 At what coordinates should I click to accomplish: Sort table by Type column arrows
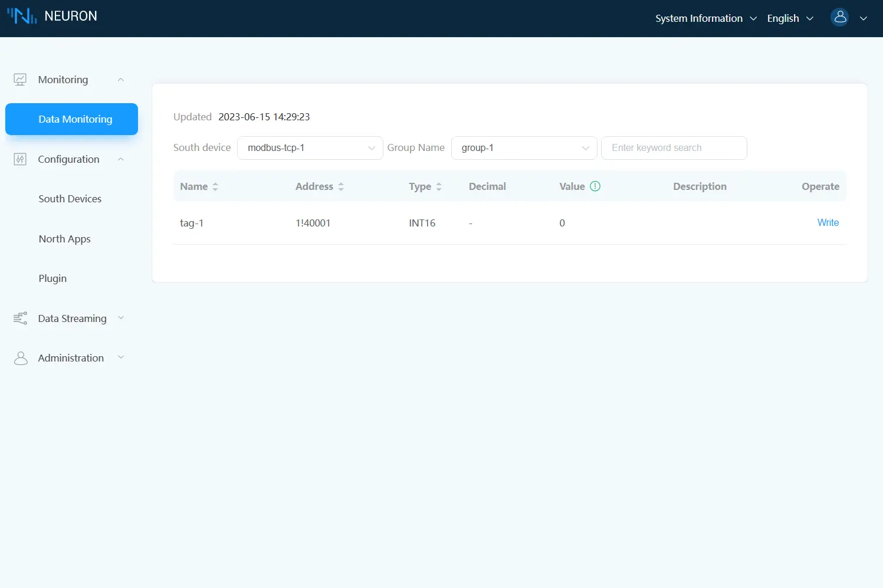pyautogui.click(x=439, y=186)
